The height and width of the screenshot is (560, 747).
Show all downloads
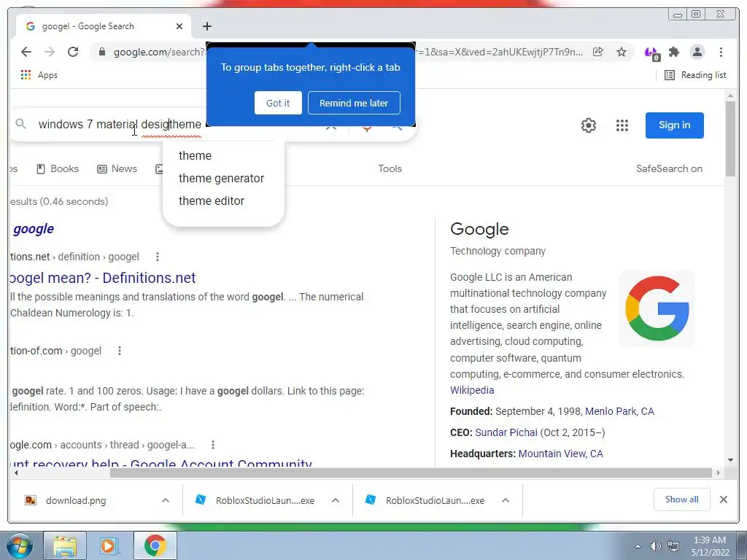pyautogui.click(x=682, y=499)
